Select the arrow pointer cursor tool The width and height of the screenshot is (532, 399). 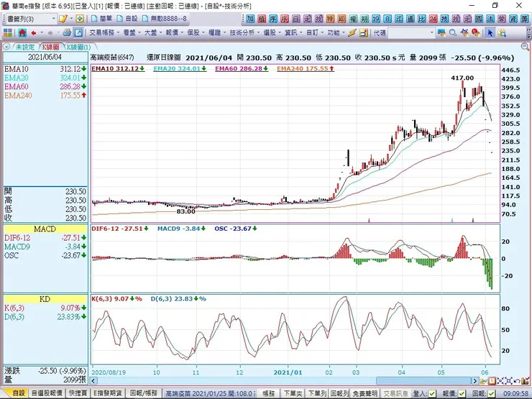pos(491,33)
